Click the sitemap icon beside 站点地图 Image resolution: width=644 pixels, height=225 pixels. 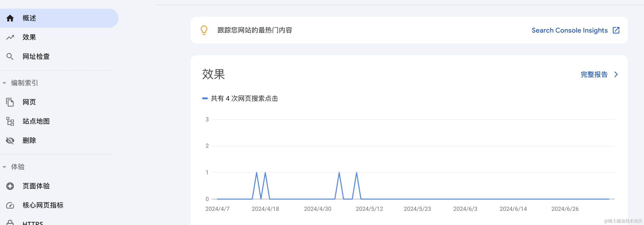(10, 121)
